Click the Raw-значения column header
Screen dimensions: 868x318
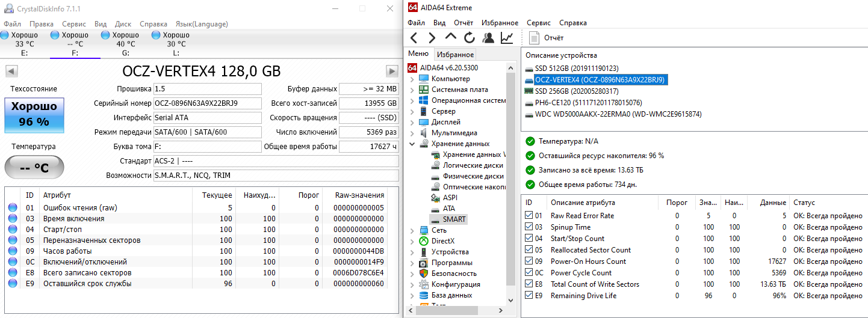click(x=360, y=195)
